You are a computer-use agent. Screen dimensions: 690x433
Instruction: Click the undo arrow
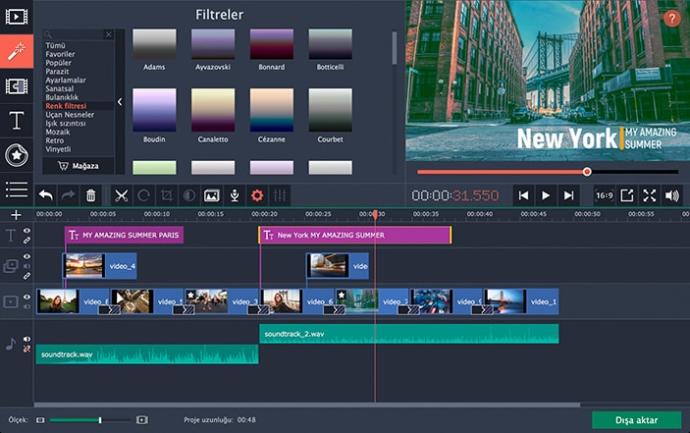coord(46,195)
